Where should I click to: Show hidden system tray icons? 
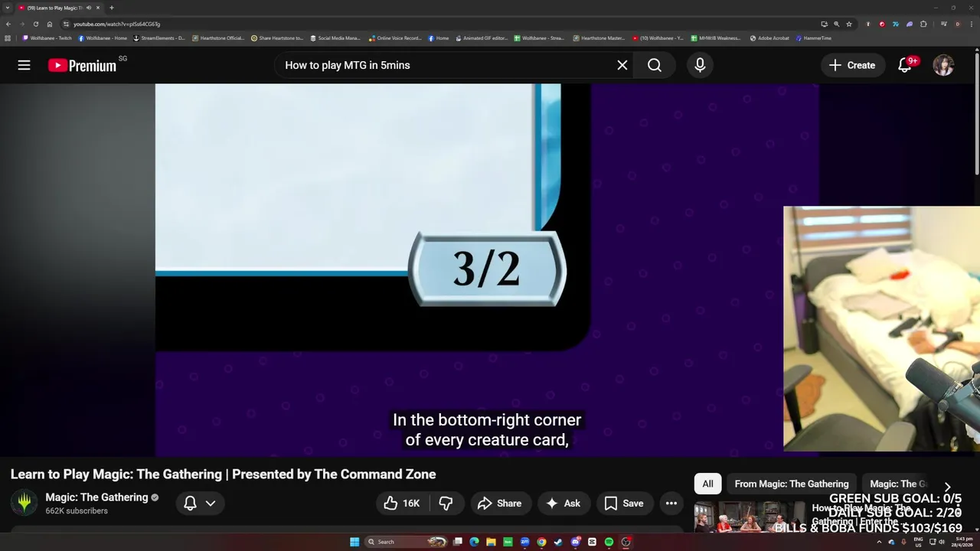(879, 542)
